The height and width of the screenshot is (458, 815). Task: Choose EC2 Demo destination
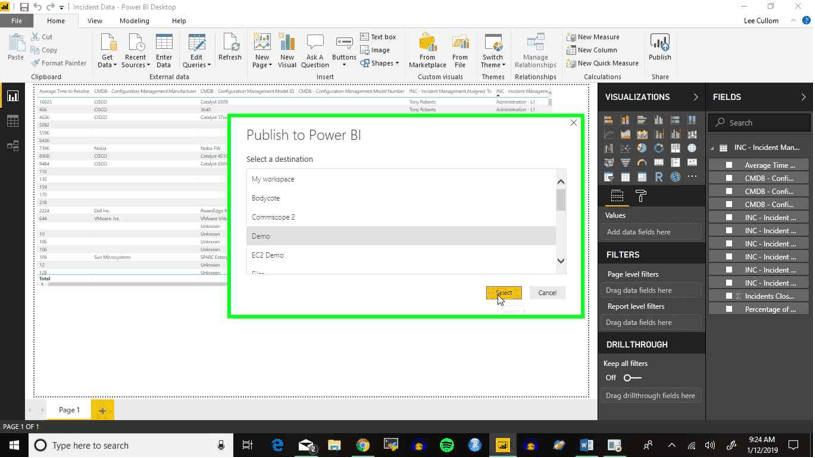(x=401, y=255)
